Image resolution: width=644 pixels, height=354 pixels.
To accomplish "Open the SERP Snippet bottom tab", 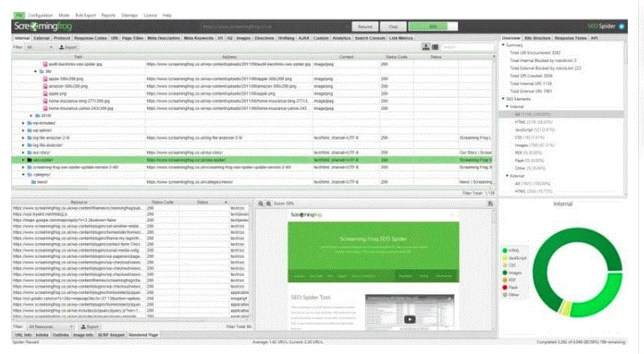I will click(x=111, y=335).
